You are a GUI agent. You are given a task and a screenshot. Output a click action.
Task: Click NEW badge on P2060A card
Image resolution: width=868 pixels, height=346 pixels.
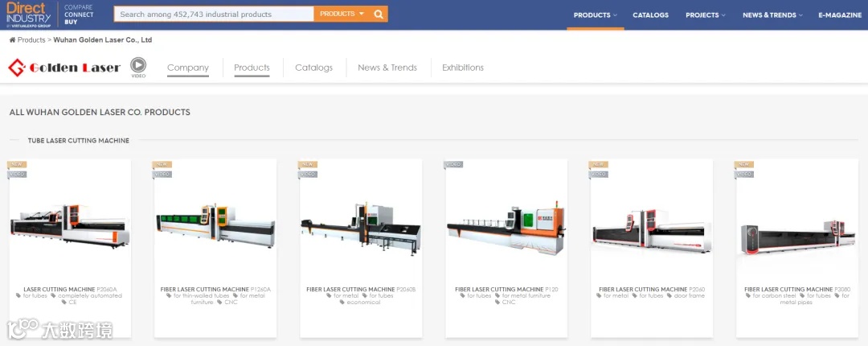coord(16,164)
